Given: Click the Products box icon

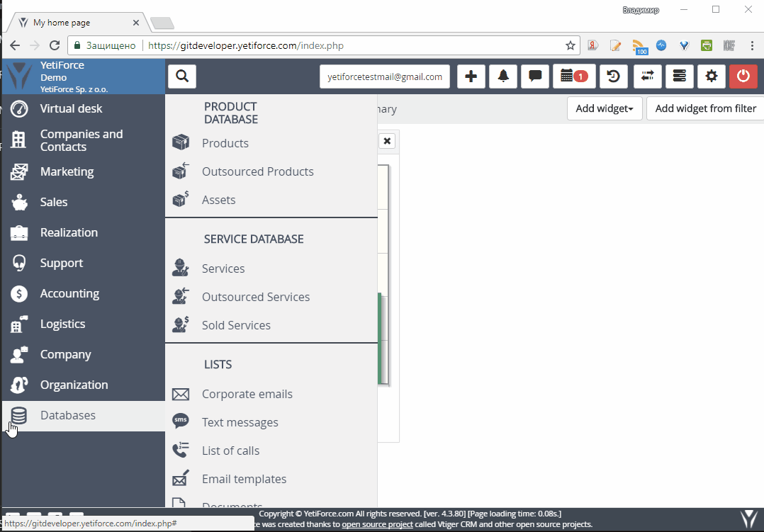Looking at the screenshot, I should (x=181, y=143).
